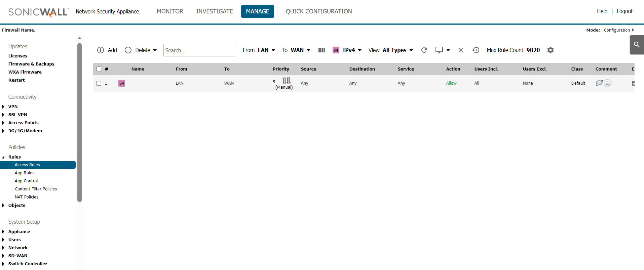This screenshot has width=644, height=270.
Task: Click the matrix grid view icon
Action: [321, 50]
